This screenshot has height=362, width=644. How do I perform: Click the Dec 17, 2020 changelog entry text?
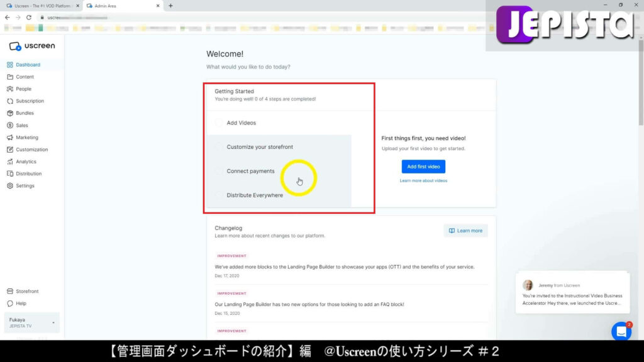344,266
